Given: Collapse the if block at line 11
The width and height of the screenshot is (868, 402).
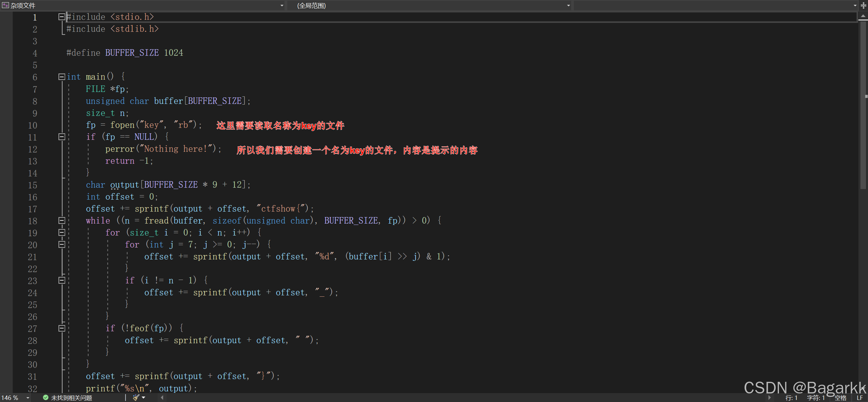Looking at the screenshot, I should [x=62, y=137].
